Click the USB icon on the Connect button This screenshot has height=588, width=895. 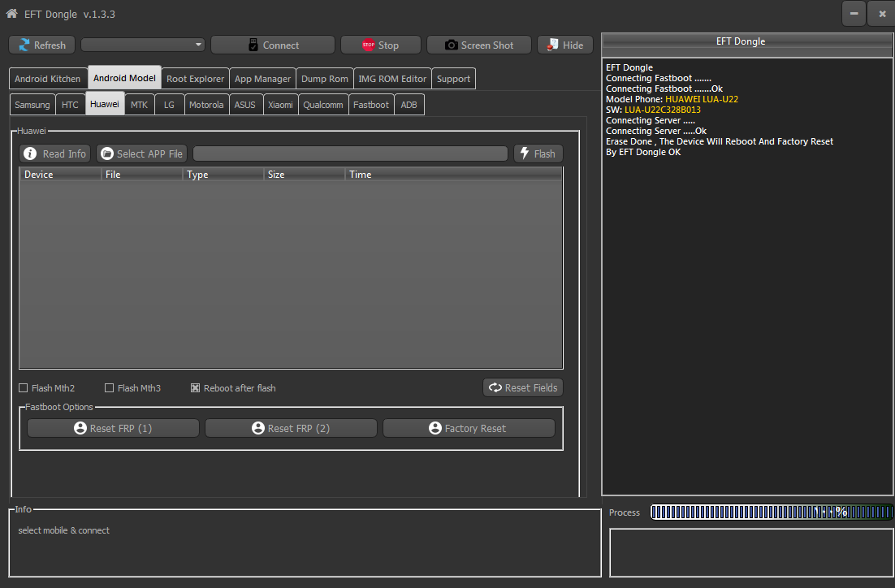(x=253, y=45)
